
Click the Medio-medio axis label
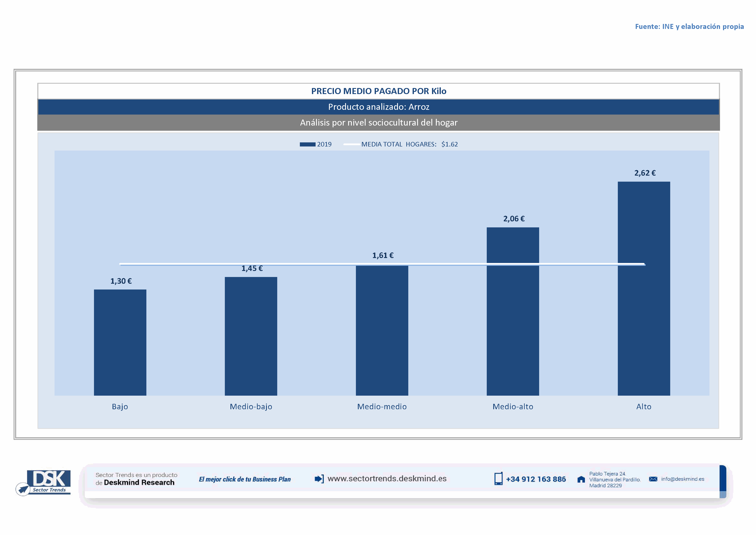(382, 406)
